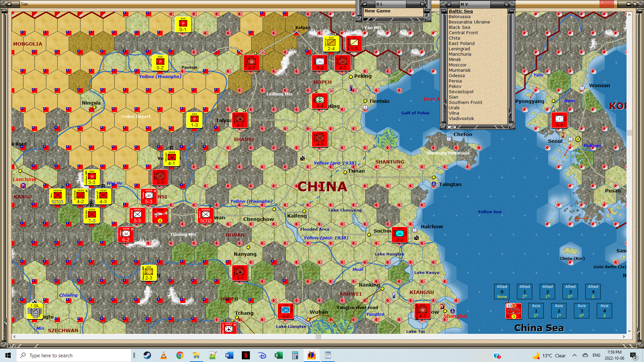Collapse the S L panel with its arrow
Image resolution: width=644 pixels, height=362 pixels.
click(364, 4)
